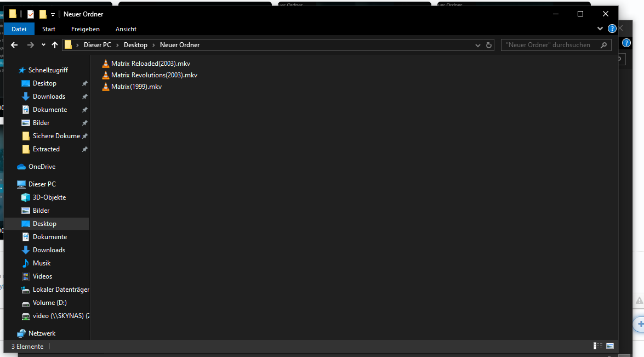The width and height of the screenshot is (644, 357).
Task: Open the pinned Desktop under Schnellzugriff
Action: (x=44, y=83)
